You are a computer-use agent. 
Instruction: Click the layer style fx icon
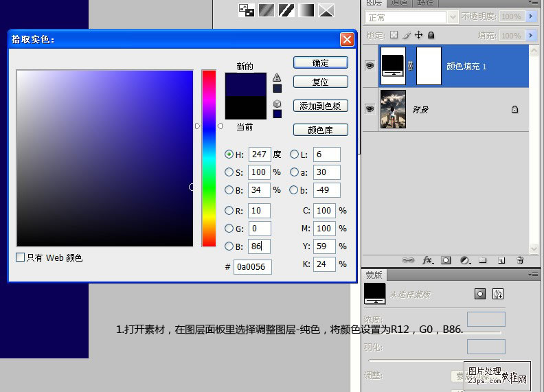click(x=427, y=260)
